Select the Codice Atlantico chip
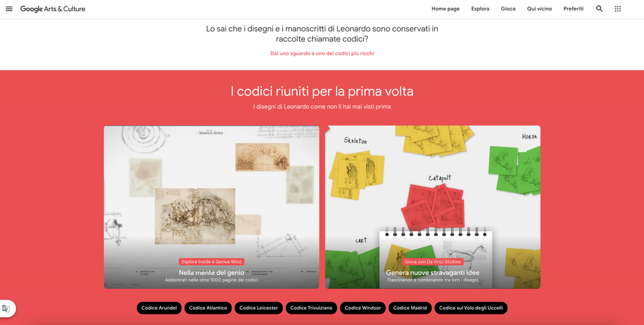 click(208, 308)
